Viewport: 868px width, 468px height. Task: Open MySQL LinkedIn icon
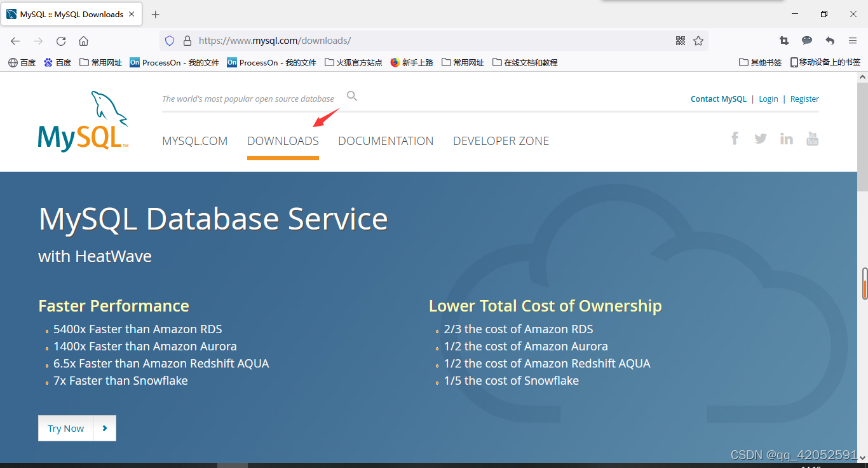787,139
